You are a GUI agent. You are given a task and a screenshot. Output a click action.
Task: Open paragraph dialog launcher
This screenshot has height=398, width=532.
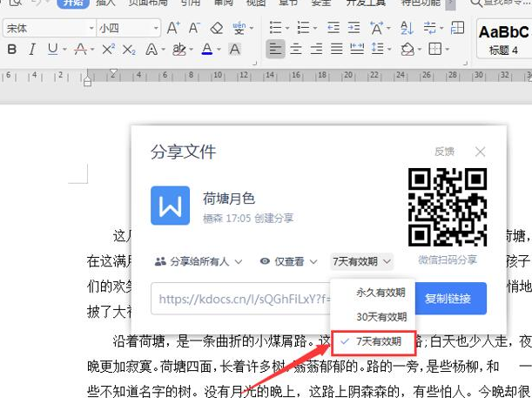[466, 63]
